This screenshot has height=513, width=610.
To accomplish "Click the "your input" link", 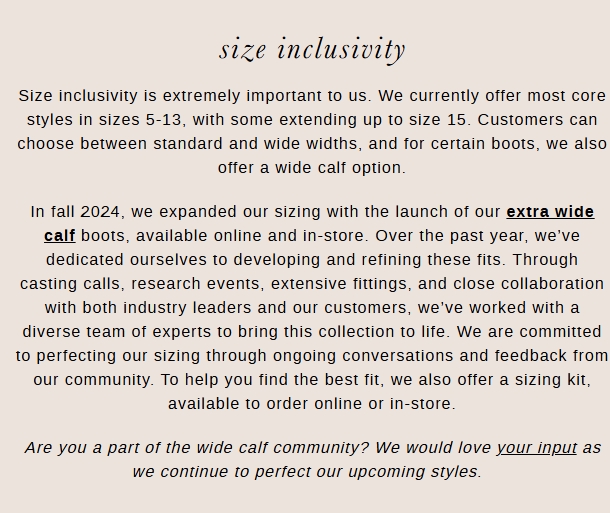I will click(x=536, y=448).
